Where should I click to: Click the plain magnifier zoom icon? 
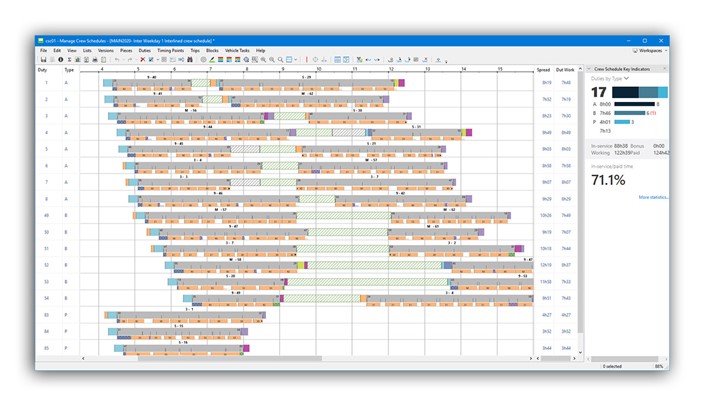[281, 59]
